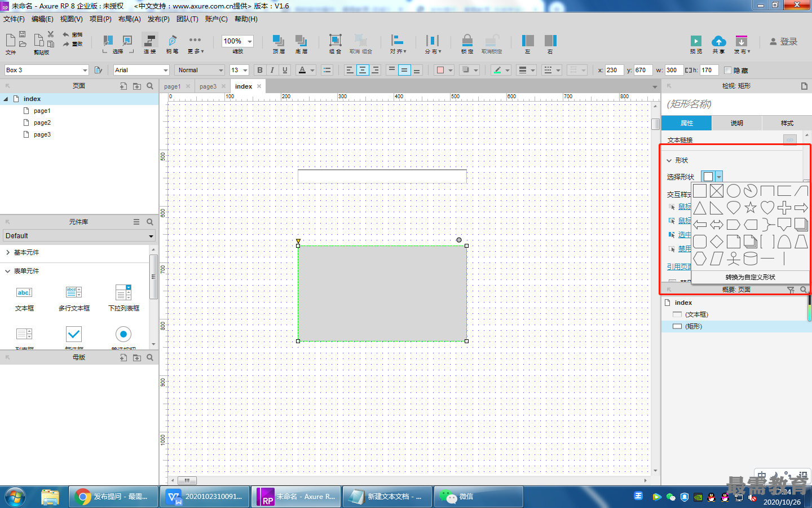This screenshot has height=508, width=812.
Task: Choose the ellipse shape in the picker
Action: point(734,191)
